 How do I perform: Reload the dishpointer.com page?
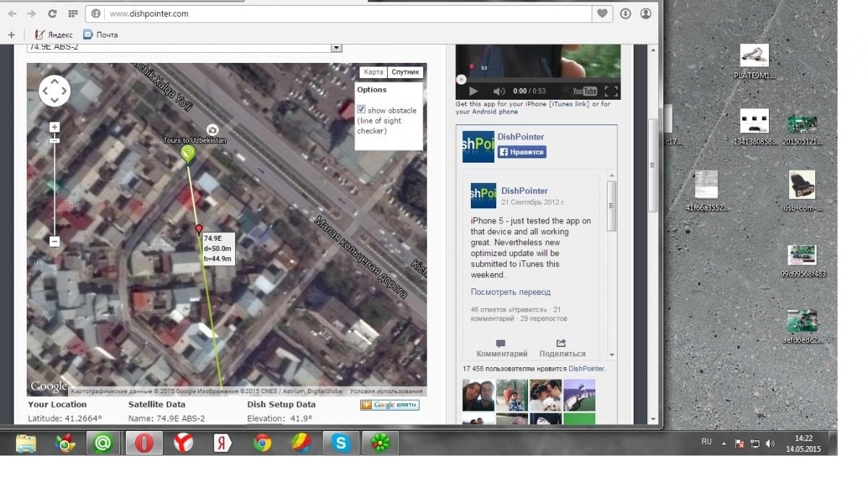click(x=52, y=14)
